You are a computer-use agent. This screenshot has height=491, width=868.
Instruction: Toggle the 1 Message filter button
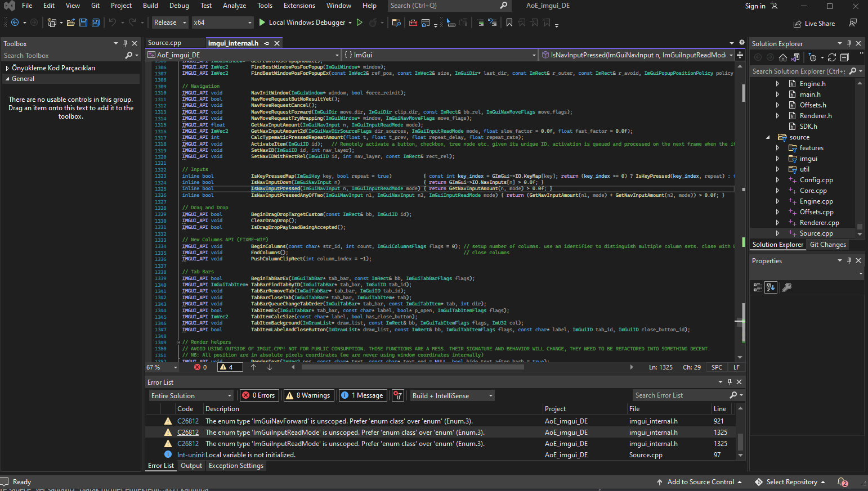click(363, 395)
